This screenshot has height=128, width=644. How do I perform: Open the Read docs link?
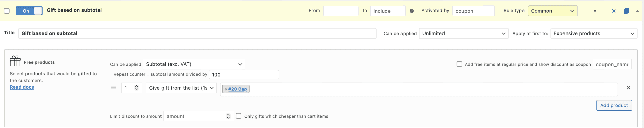pos(22,87)
